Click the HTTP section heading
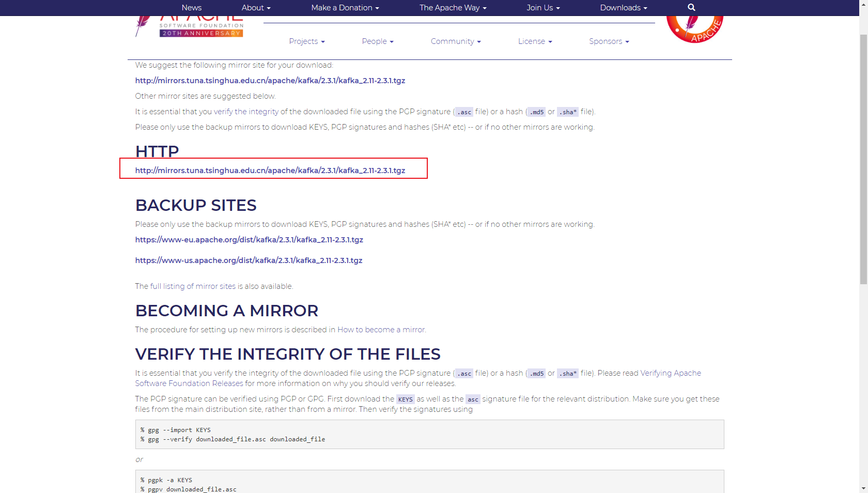 [x=157, y=151]
